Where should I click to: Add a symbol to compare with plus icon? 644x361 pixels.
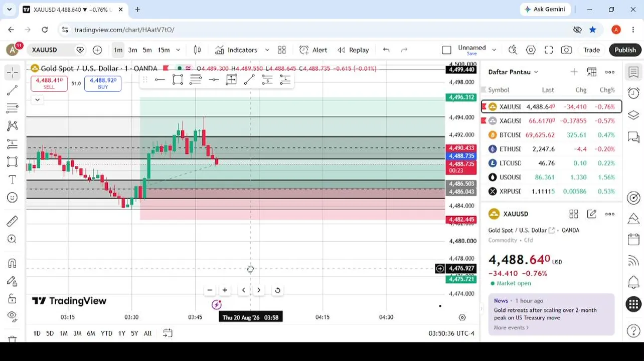(97, 50)
